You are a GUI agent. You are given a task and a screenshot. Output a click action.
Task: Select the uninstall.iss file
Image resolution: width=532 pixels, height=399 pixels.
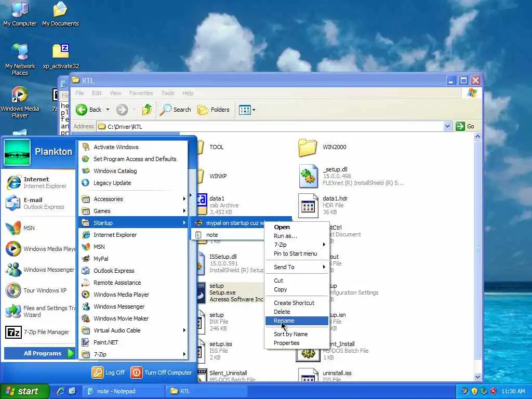tap(326, 375)
